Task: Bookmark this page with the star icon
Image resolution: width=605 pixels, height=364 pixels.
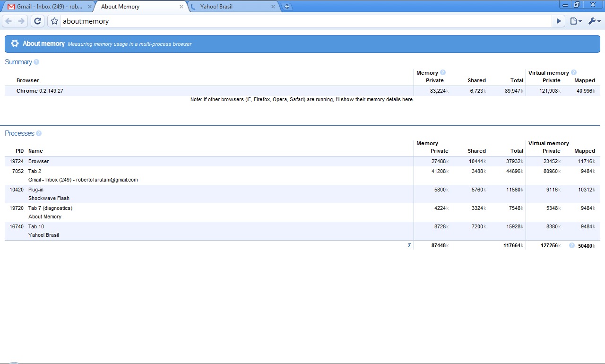Action: [x=54, y=21]
